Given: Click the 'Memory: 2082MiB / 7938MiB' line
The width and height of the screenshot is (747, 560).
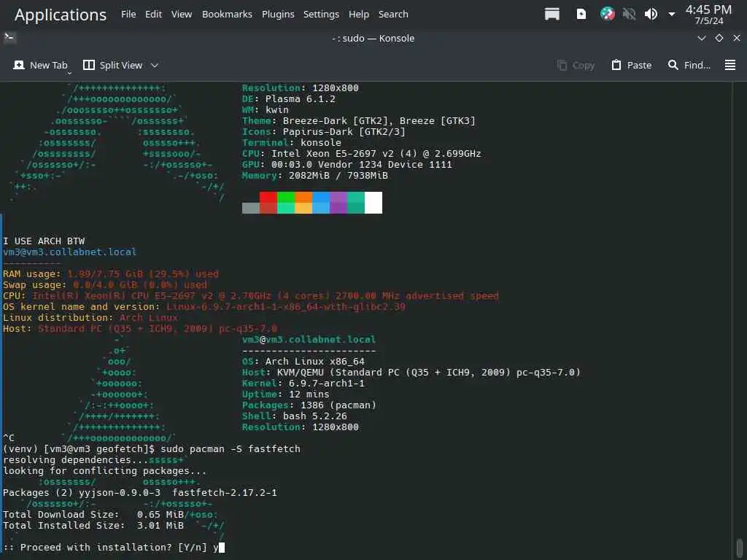Looking at the screenshot, I should [x=315, y=176].
